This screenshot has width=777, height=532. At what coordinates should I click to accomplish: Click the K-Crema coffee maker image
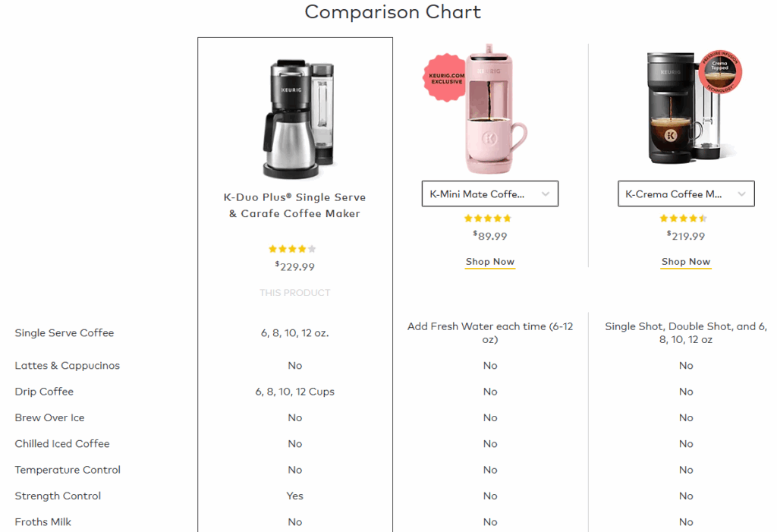(x=684, y=110)
